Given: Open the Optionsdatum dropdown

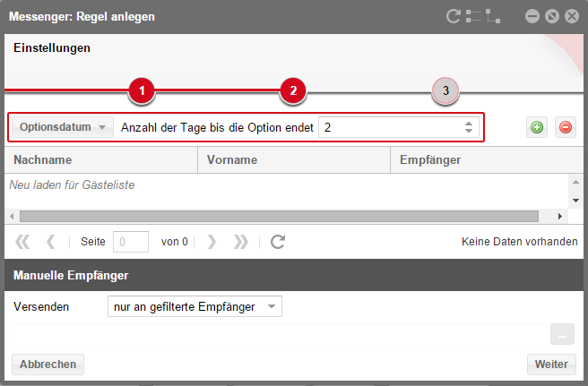Looking at the screenshot, I should [x=63, y=127].
